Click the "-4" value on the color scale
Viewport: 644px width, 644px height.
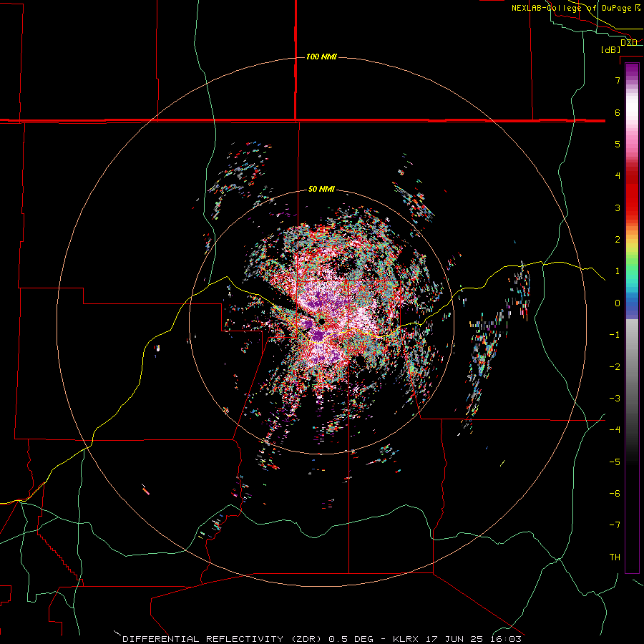point(615,430)
